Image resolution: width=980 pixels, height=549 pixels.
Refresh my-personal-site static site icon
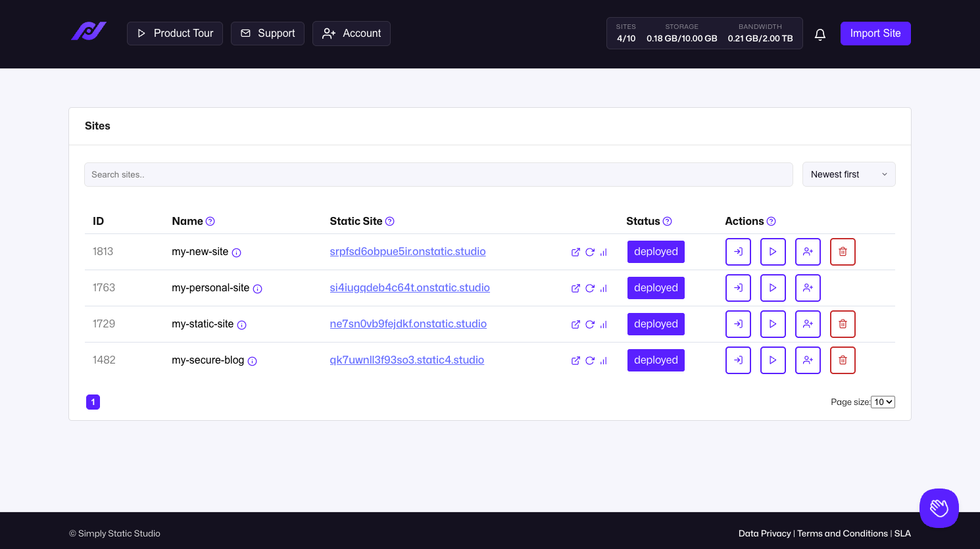click(590, 289)
